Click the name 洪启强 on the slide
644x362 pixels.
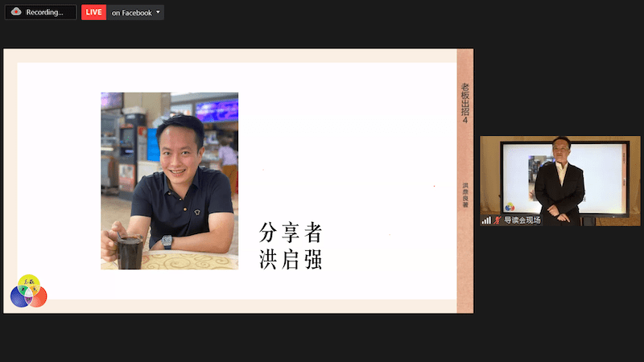(291, 260)
